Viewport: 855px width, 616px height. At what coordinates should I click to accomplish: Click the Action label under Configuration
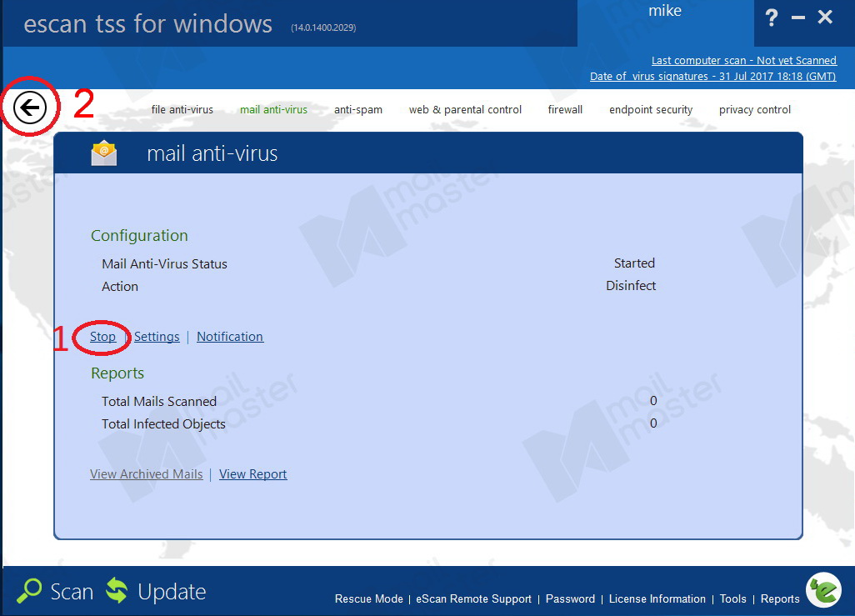(x=120, y=287)
